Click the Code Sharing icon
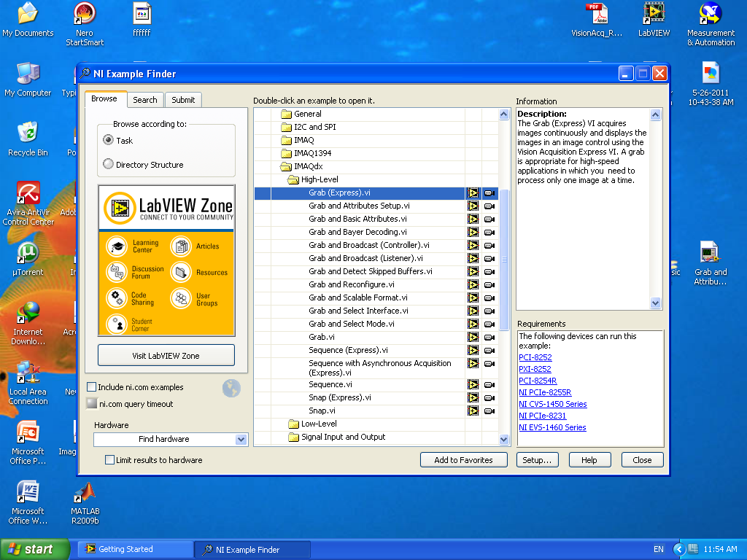747x560 pixels. tap(116, 297)
